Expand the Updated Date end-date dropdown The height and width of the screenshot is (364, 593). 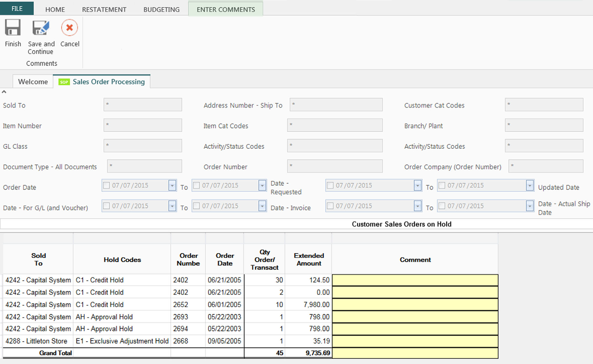pyautogui.click(x=530, y=185)
